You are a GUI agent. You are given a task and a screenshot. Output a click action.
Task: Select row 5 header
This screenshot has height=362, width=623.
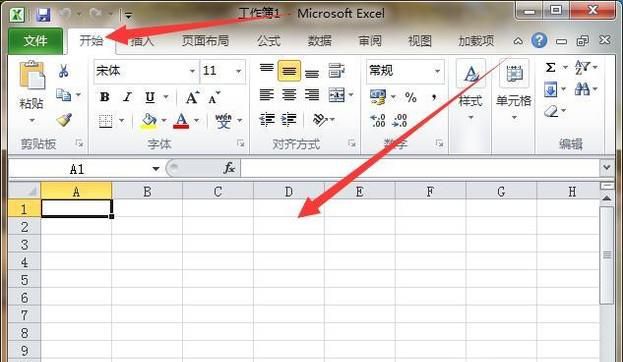click(24, 280)
